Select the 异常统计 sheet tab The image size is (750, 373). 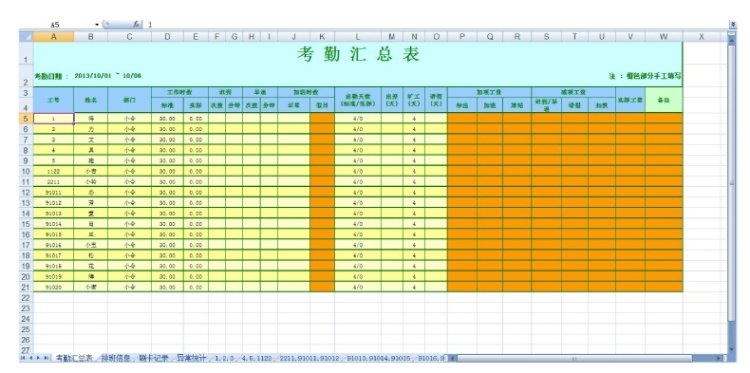point(191,358)
